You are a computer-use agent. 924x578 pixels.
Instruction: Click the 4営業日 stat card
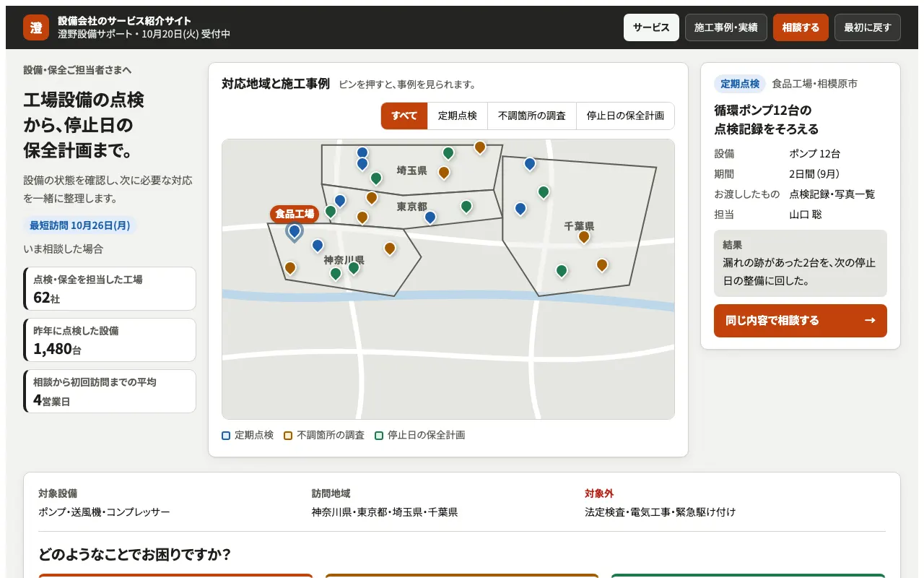(110, 392)
